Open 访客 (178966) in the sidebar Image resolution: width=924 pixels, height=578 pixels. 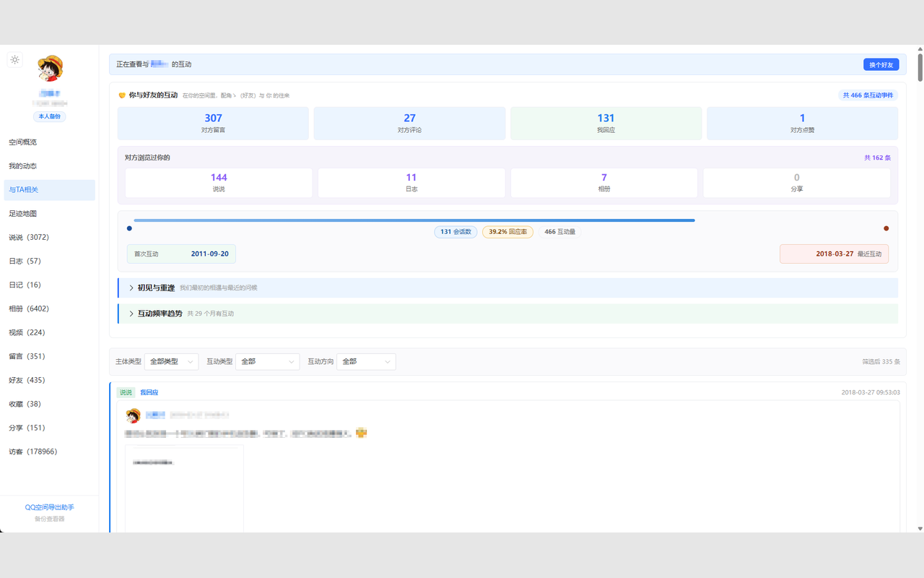(49, 452)
